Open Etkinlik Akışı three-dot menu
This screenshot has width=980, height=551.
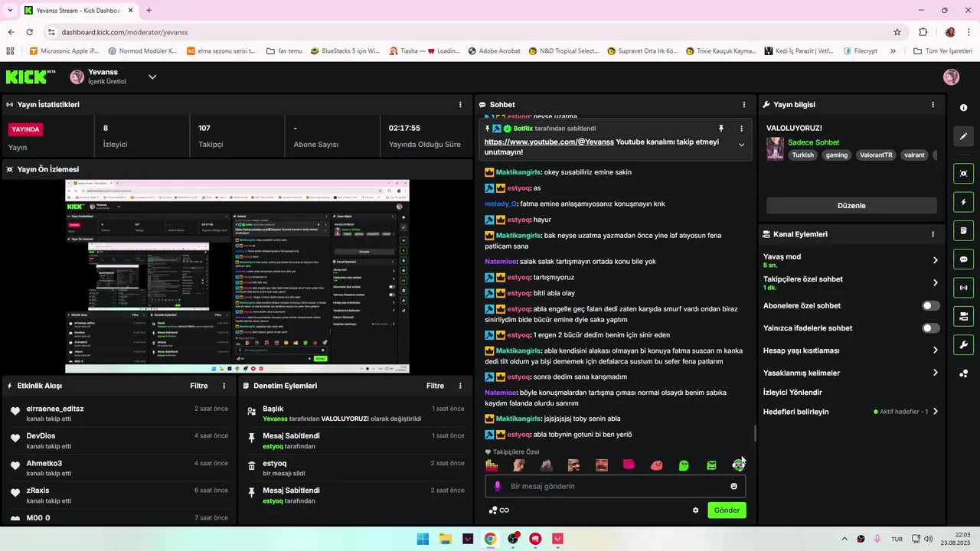click(224, 386)
